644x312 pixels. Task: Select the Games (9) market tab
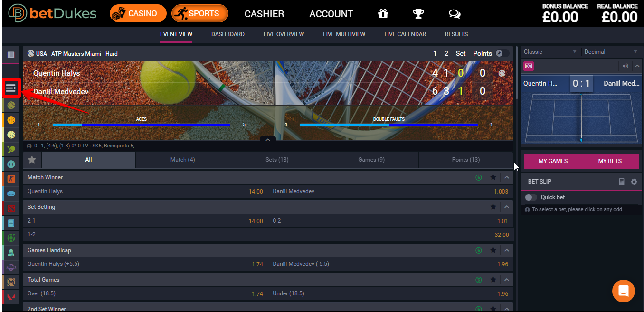(371, 160)
